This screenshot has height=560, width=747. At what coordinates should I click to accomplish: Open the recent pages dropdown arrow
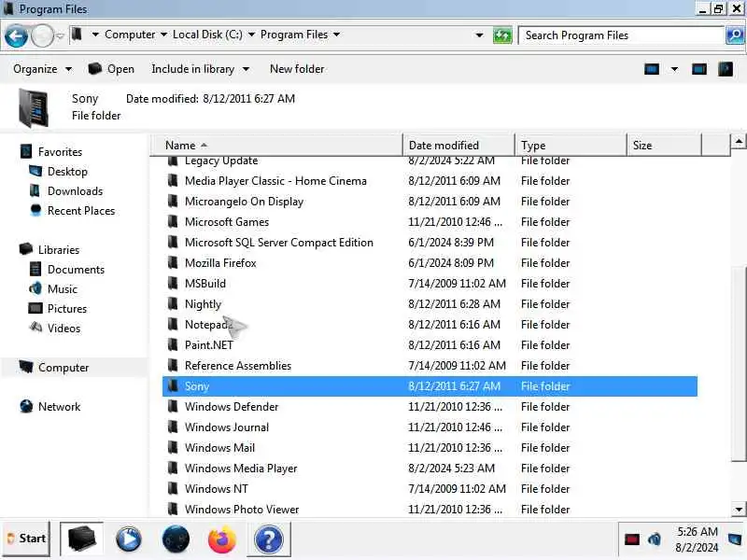60,36
